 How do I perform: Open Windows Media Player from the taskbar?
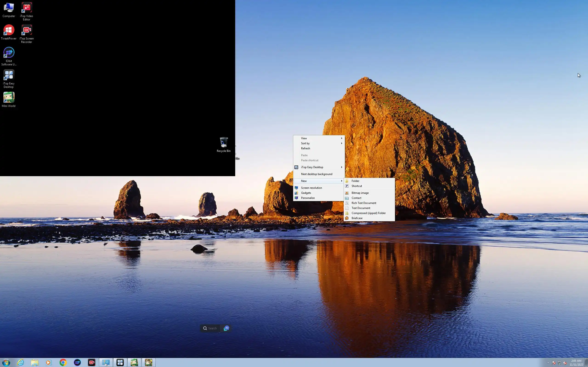point(49,362)
